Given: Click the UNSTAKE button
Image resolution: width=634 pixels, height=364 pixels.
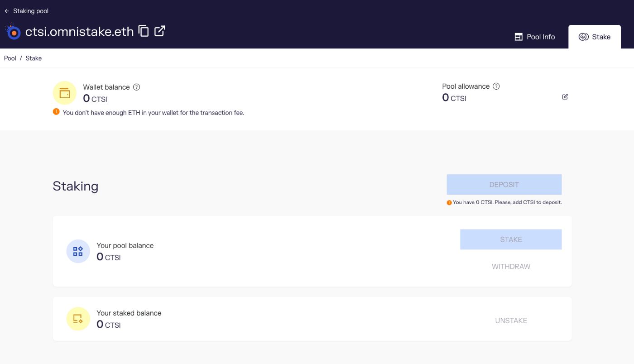Looking at the screenshot, I should tap(511, 321).
